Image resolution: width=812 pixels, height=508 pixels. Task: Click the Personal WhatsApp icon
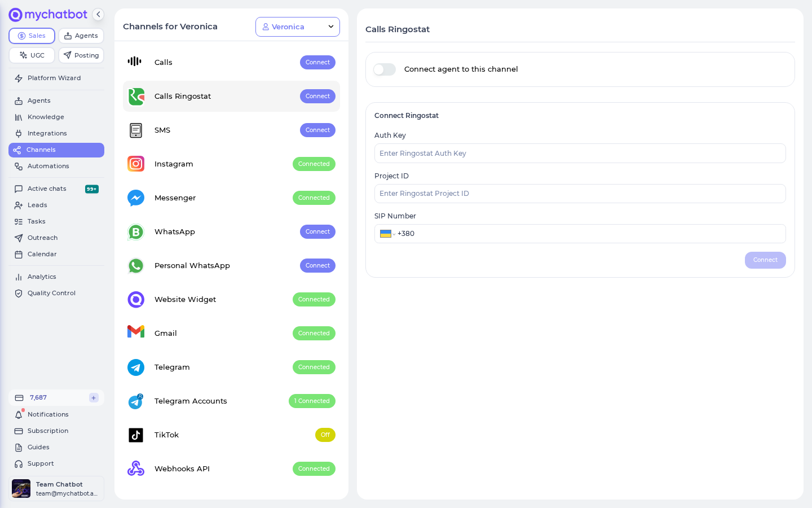(x=136, y=266)
